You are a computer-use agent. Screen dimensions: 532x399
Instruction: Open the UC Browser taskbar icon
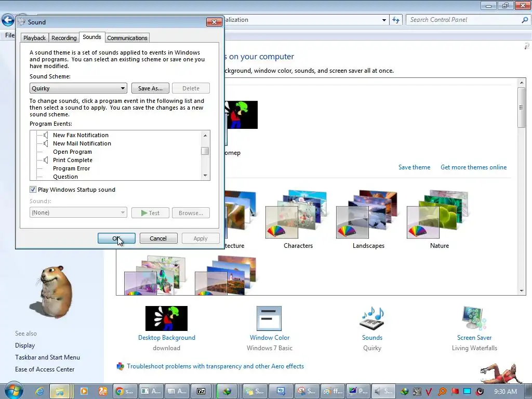point(103,391)
